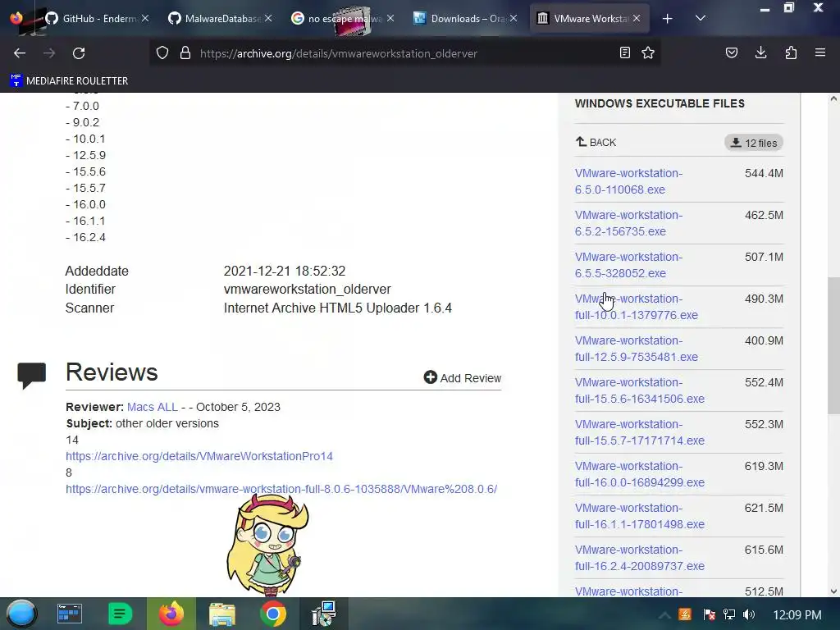
Task: Open the green notes app on taskbar
Action: coord(120,614)
